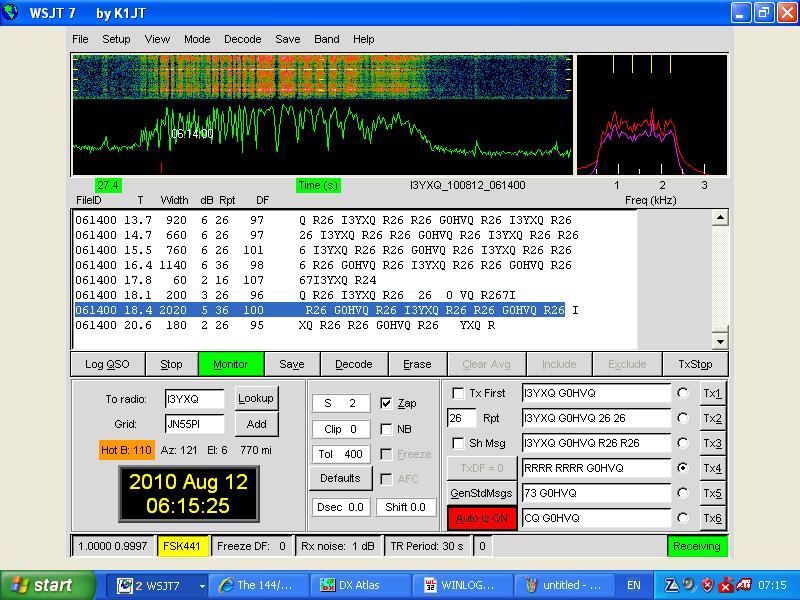
Task: Click the Windows start button
Action: pos(47,585)
